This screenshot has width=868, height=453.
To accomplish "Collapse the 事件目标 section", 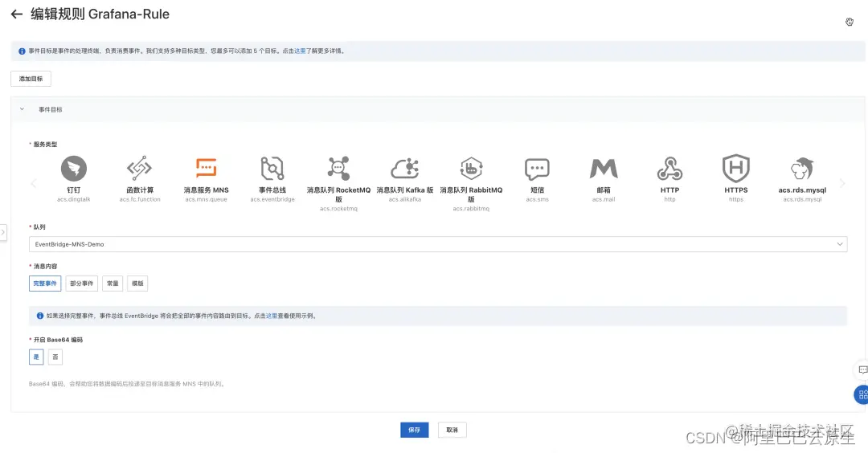I will tap(23, 109).
